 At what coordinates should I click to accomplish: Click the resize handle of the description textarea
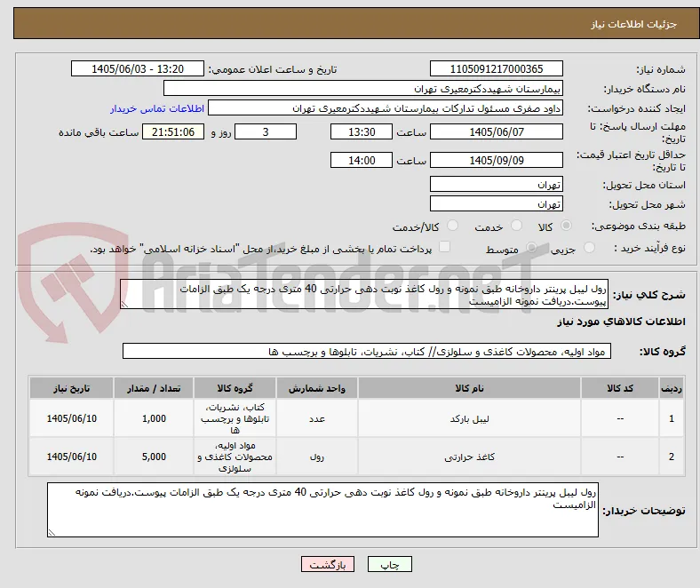124,305
